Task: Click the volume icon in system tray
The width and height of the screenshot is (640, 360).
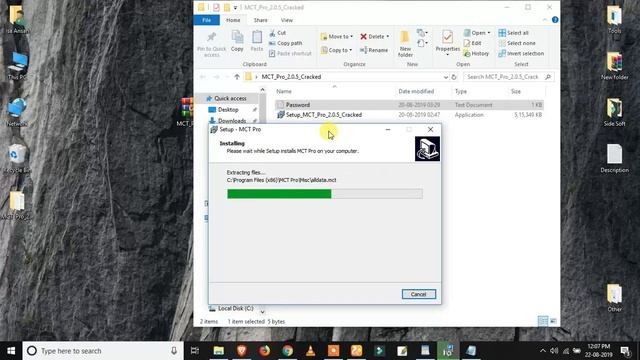Action: pos(554,351)
